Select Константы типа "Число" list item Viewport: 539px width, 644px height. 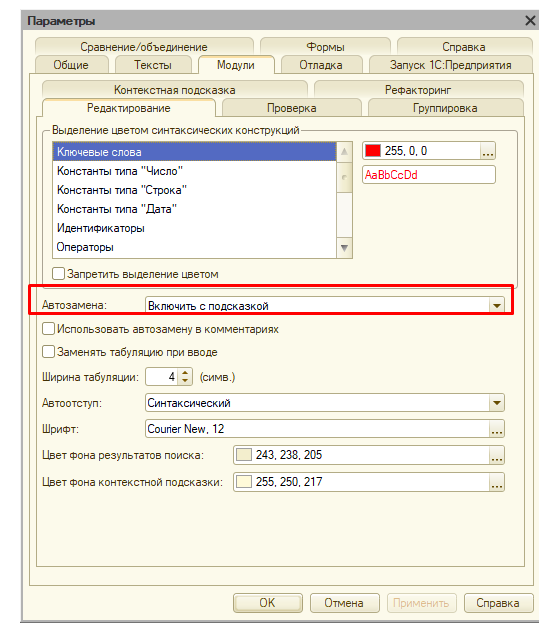point(194,171)
